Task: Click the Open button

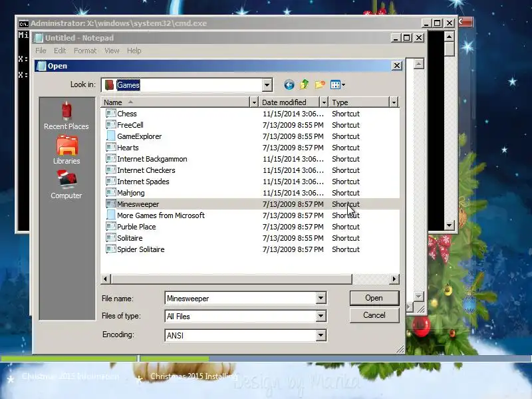Action: (x=374, y=298)
